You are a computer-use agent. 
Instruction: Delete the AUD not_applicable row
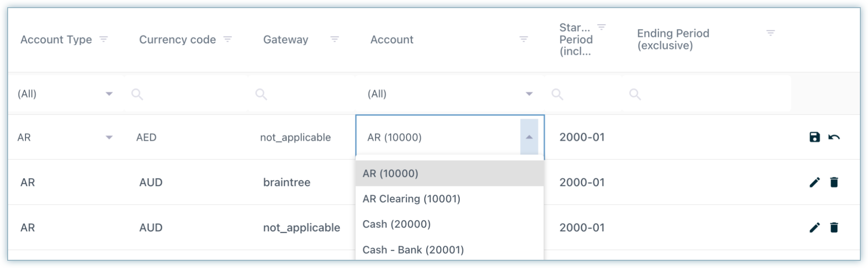pyautogui.click(x=834, y=228)
